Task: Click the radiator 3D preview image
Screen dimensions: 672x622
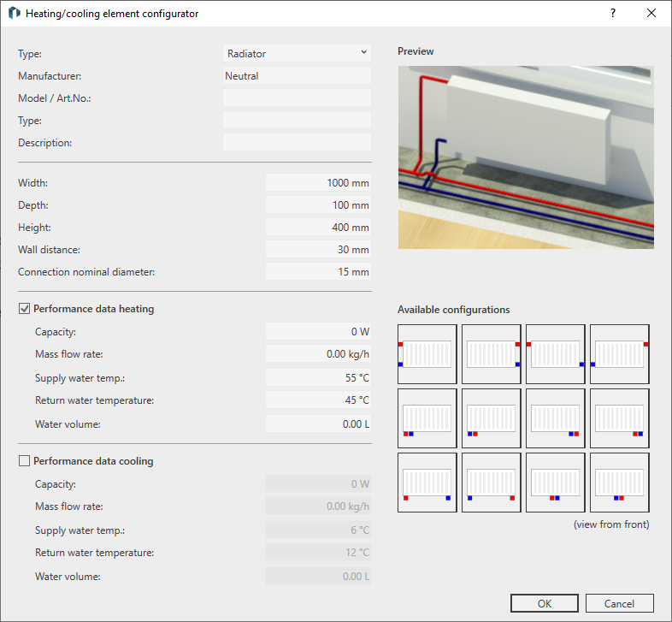Action: click(526, 157)
